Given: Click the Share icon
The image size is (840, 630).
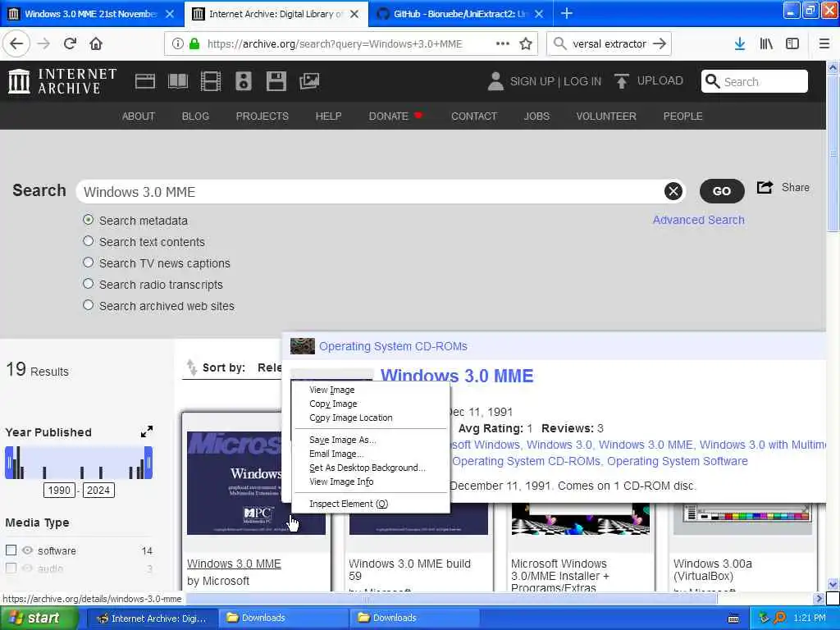Looking at the screenshot, I should pyautogui.click(x=765, y=188).
